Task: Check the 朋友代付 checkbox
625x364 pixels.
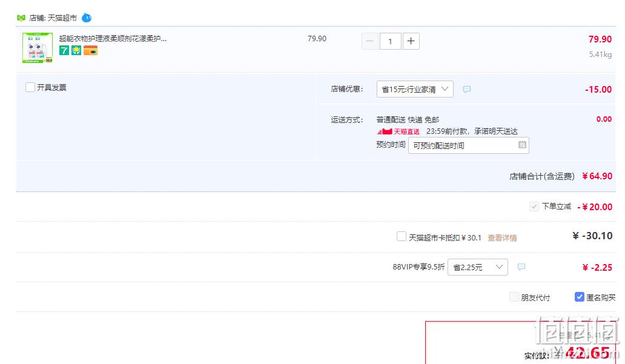Action: pyautogui.click(x=514, y=297)
